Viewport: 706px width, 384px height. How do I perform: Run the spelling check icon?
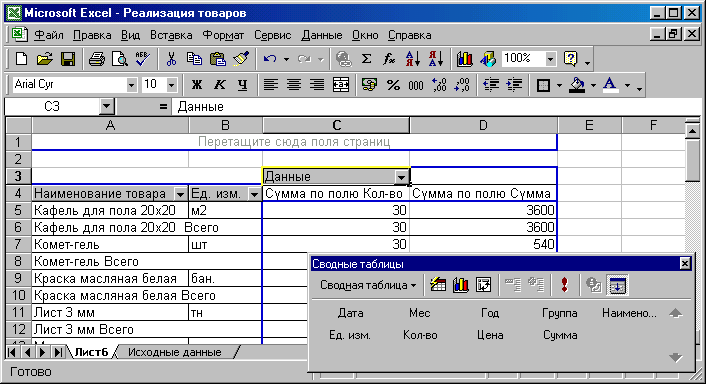click(x=143, y=59)
